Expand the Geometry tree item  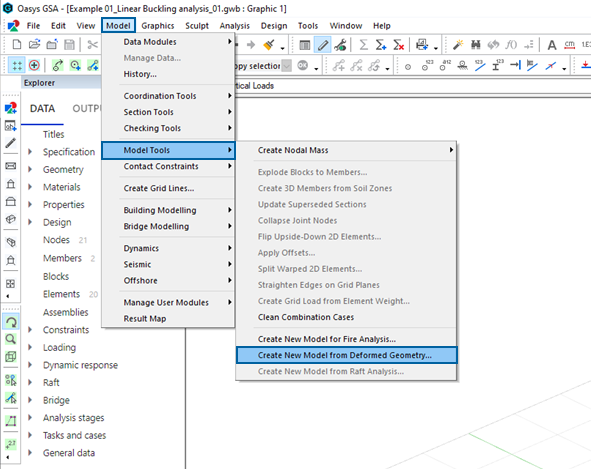pyautogui.click(x=30, y=170)
